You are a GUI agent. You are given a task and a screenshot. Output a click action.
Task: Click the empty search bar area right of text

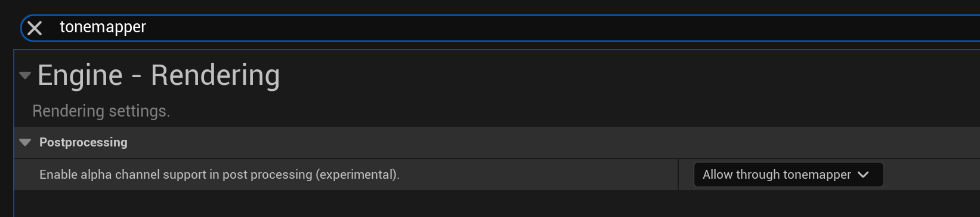(561, 28)
